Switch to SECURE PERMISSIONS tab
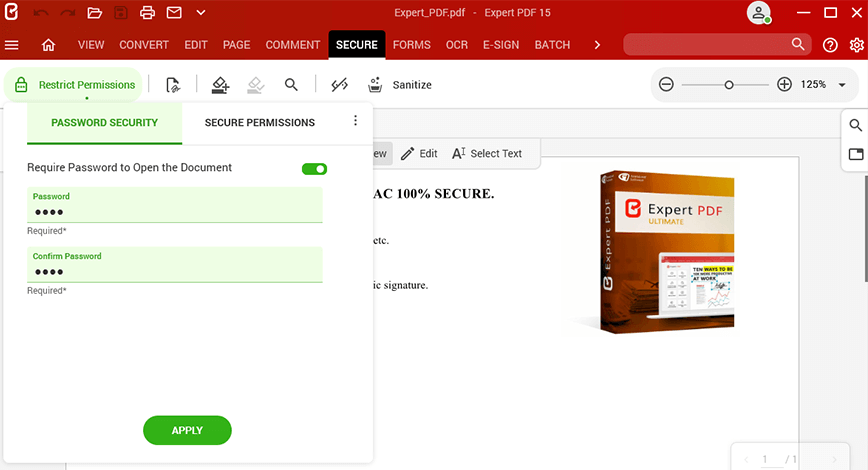The height and width of the screenshot is (470, 868). (260, 122)
